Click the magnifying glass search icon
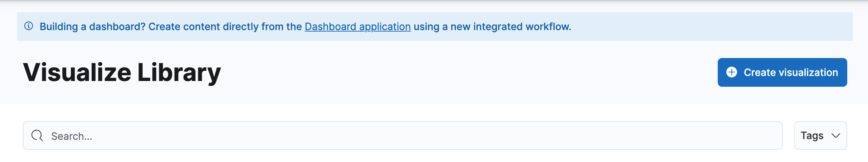This screenshot has width=868, height=162. [x=37, y=135]
